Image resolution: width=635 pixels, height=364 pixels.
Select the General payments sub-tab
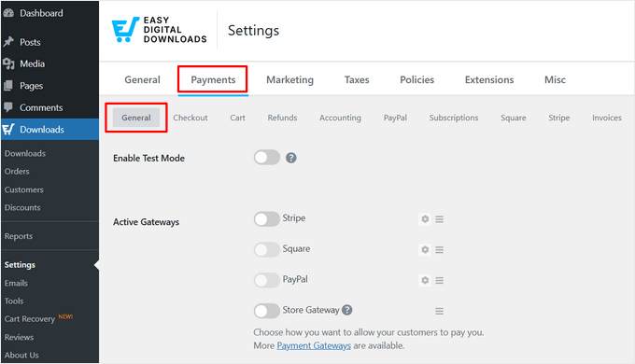136,118
